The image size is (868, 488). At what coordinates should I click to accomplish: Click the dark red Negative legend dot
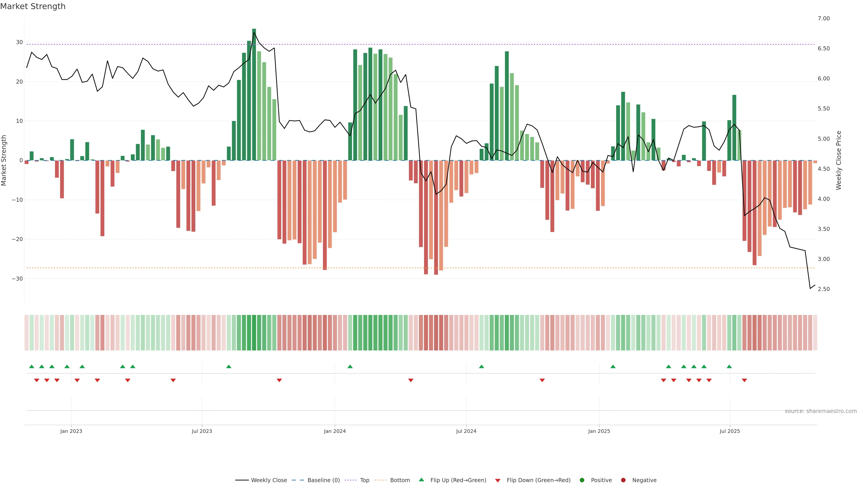click(623, 480)
